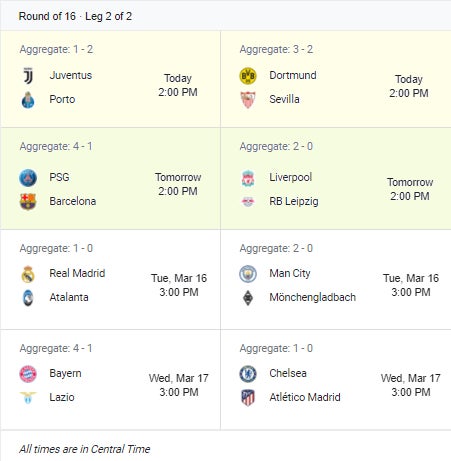Viewport: 451px width, 461px height.
Task: Click the Round of 16 Leg 2 header
Action: coord(75,16)
